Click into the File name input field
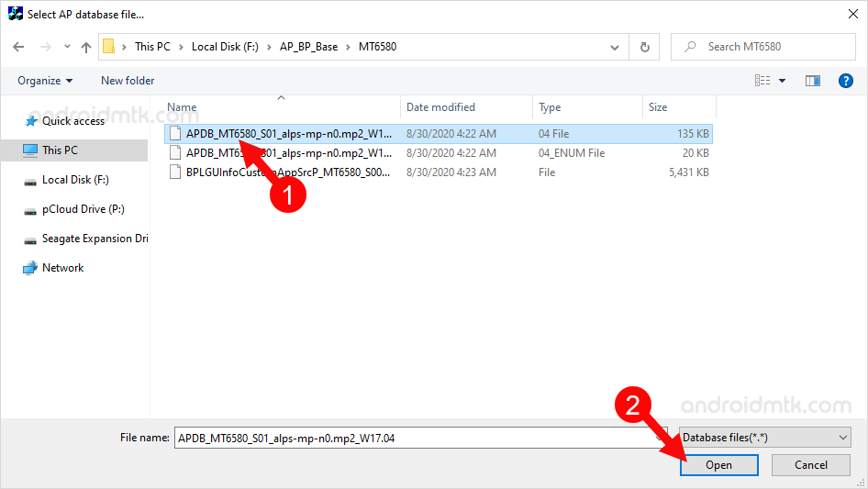This screenshot has height=489, width=868. click(421, 438)
